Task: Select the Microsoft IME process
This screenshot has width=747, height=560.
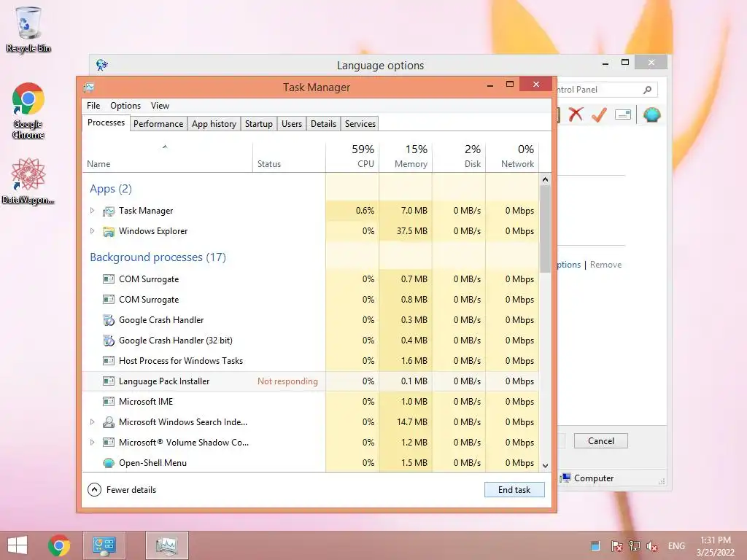Action: [x=311, y=402]
